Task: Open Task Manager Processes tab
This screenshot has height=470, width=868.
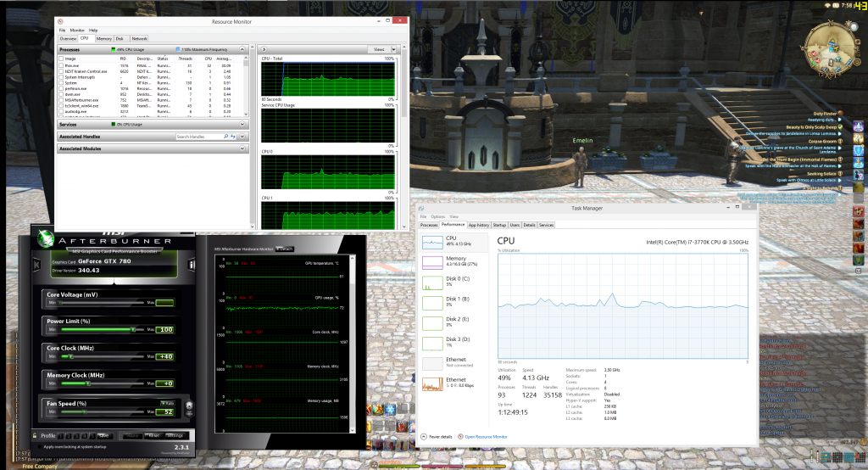Action: [x=429, y=225]
